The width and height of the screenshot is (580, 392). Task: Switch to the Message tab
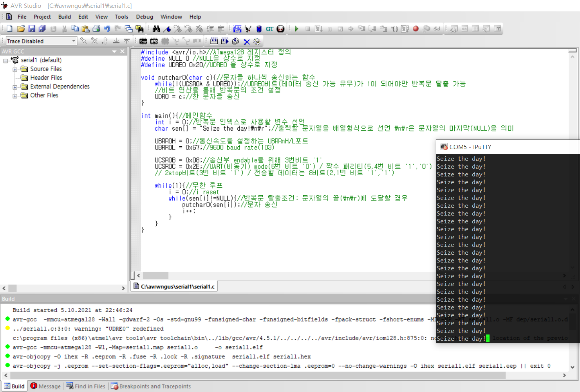(x=46, y=386)
